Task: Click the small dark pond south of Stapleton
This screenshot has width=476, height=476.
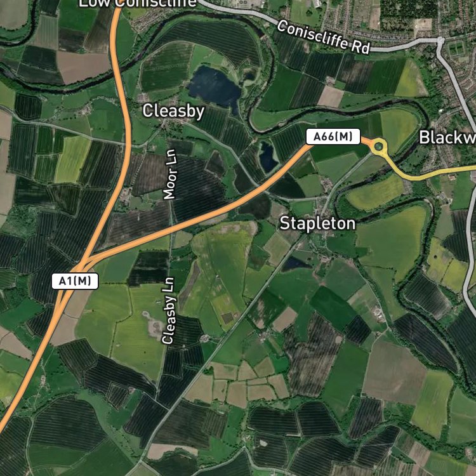Action: (294, 264)
